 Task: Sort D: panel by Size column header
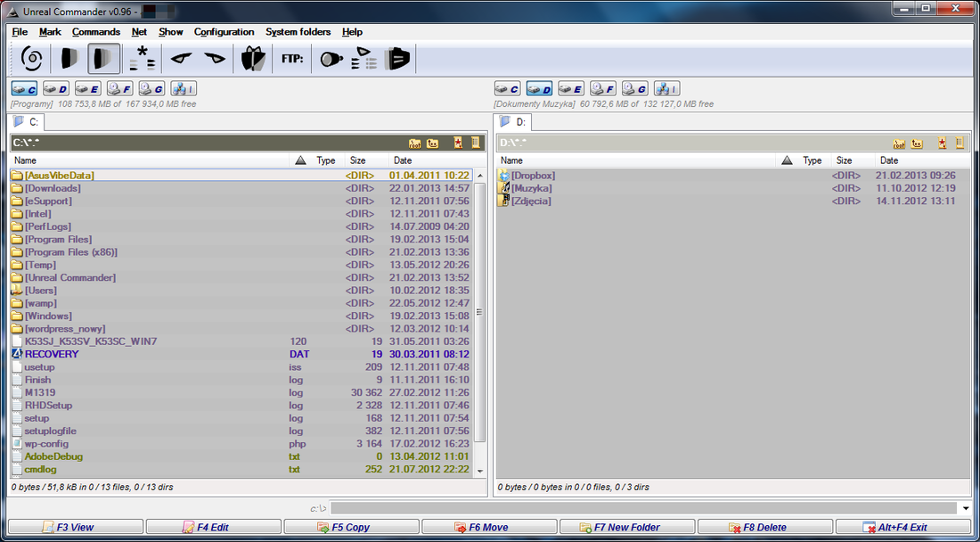click(x=853, y=160)
